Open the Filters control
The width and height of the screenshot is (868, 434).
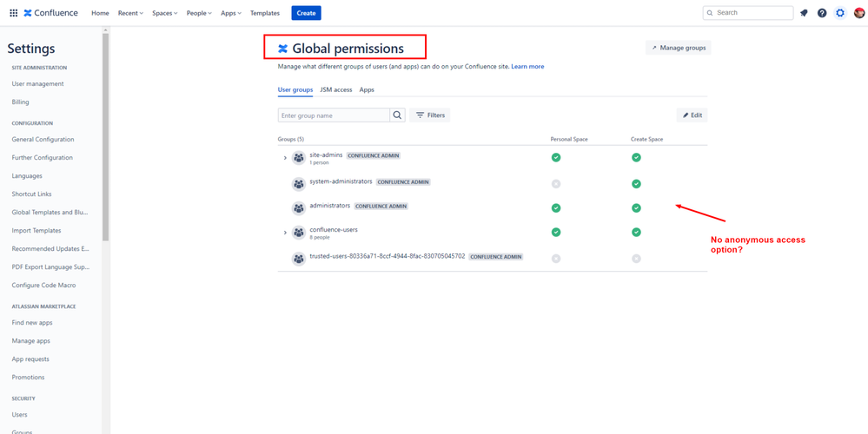pos(430,115)
